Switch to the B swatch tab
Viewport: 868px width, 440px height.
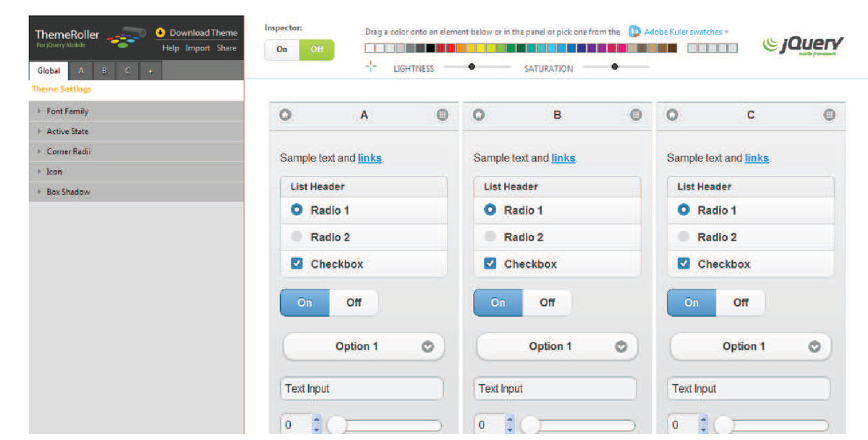click(104, 71)
